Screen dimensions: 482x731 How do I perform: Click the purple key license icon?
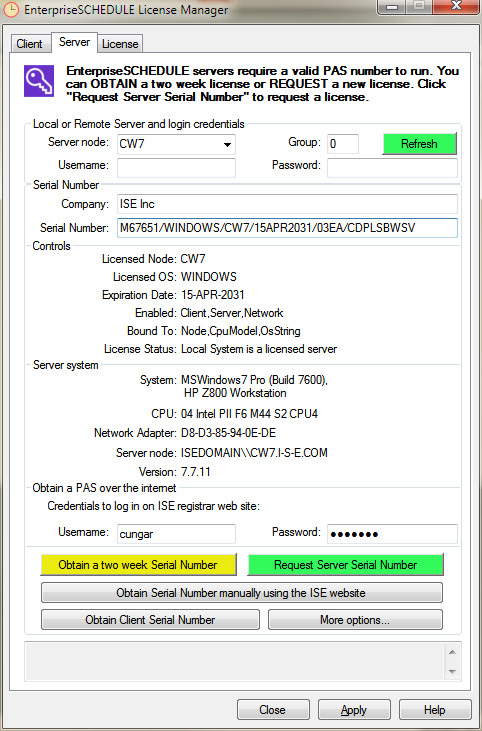39,81
